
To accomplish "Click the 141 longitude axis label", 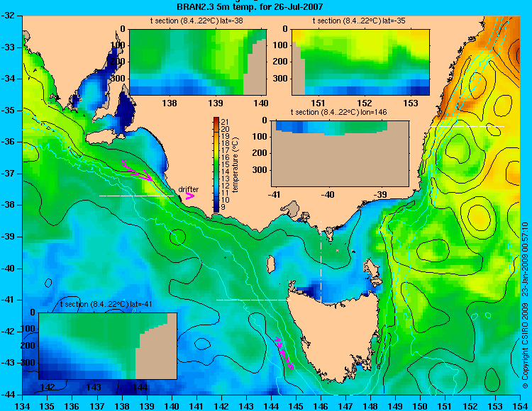I will pyautogui.click(x=196, y=407).
